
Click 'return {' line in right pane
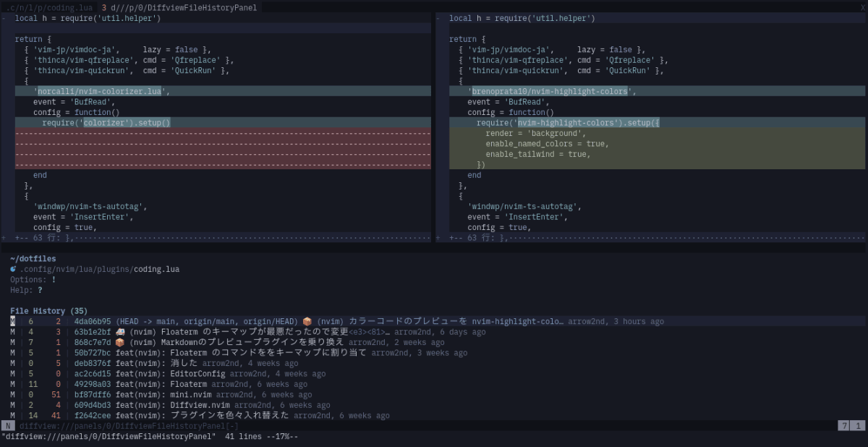point(467,39)
